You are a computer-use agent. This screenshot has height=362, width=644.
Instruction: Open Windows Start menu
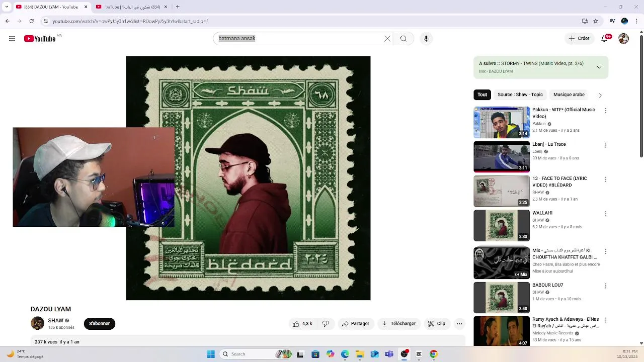coord(211,354)
